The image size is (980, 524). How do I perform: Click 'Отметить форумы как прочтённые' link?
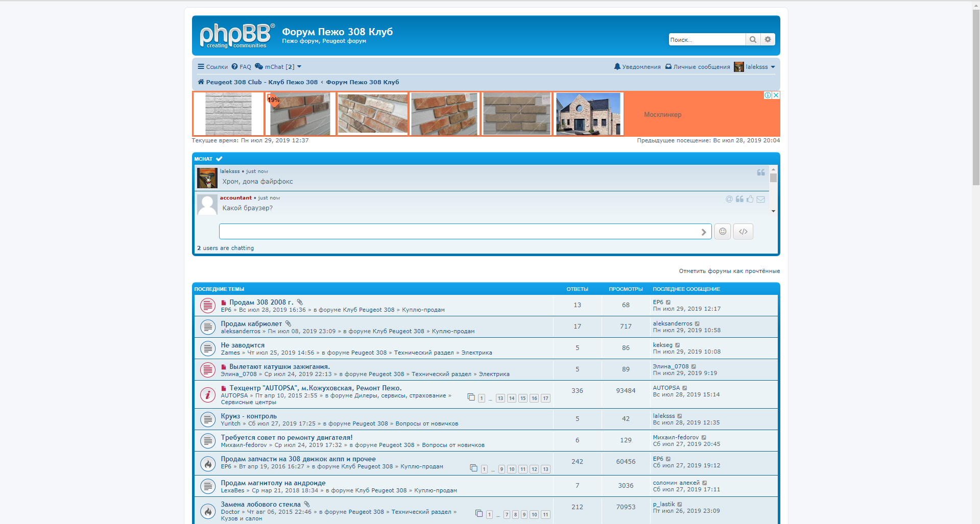pyautogui.click(x=729, y=271)
